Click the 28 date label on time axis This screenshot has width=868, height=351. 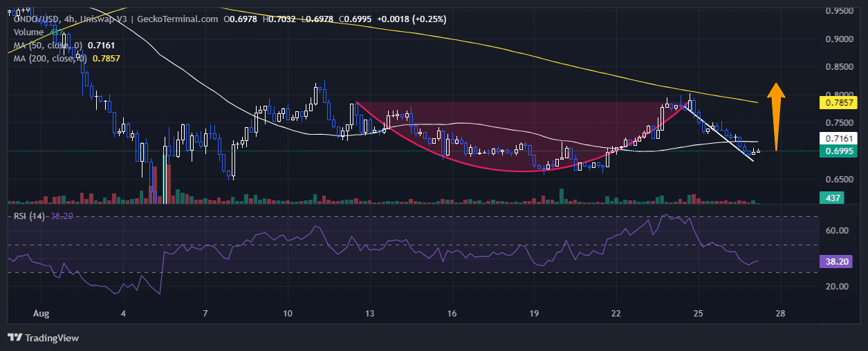pyautogui.click(x=781, y=313)
